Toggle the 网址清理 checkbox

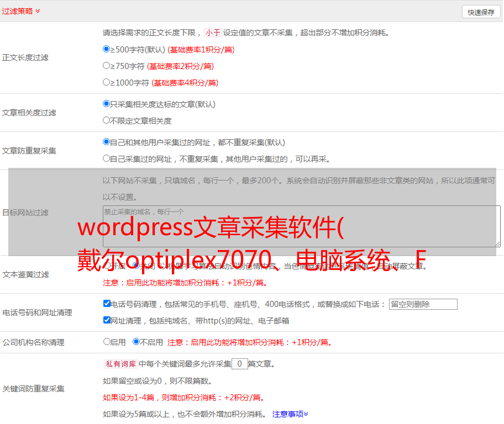107,320
